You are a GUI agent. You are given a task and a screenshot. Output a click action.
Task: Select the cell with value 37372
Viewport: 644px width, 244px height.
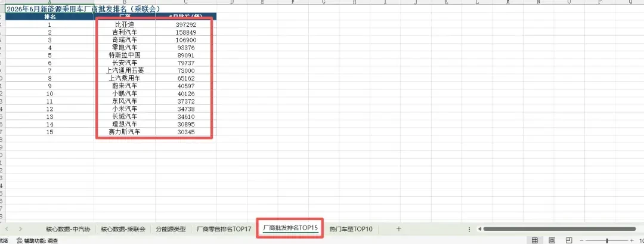click(185, 101)
